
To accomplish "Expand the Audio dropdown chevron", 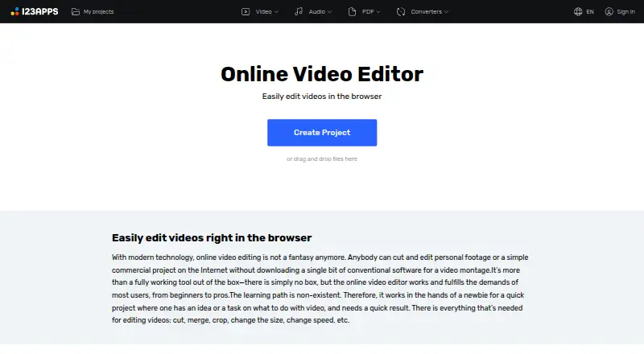I will [329, 12].
